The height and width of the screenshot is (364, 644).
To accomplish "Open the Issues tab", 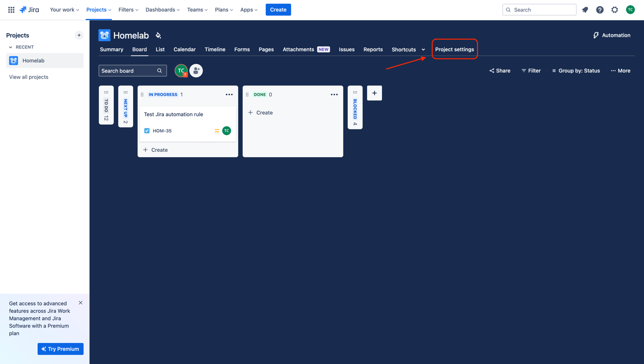I will coord(347,50).
